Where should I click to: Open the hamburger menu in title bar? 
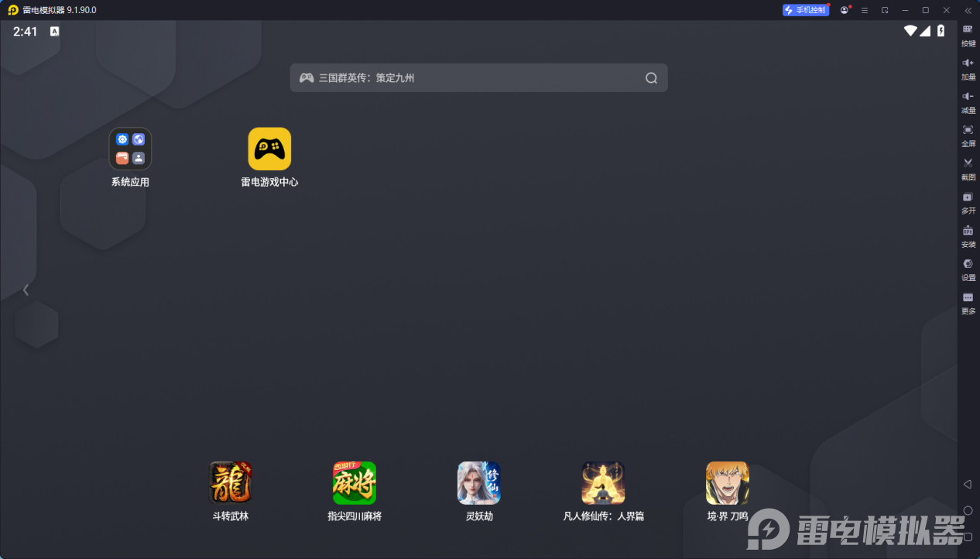865,10
